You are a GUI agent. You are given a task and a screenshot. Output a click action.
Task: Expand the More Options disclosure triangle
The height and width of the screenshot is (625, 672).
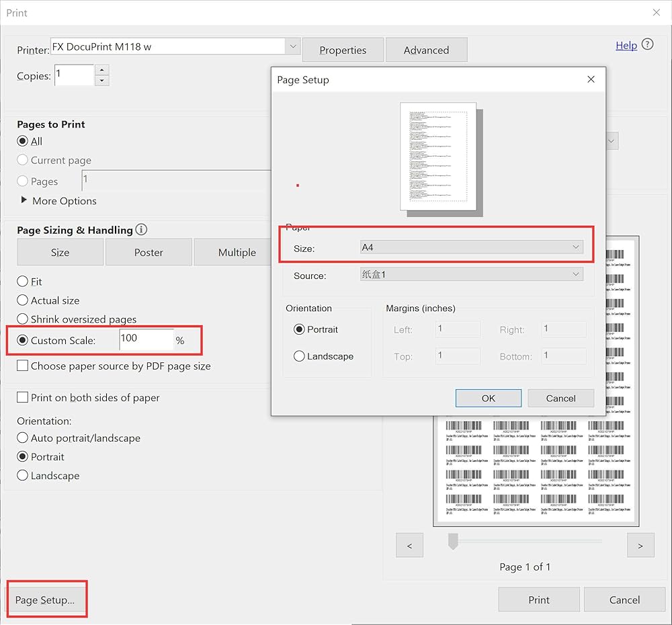pos(25,200)
